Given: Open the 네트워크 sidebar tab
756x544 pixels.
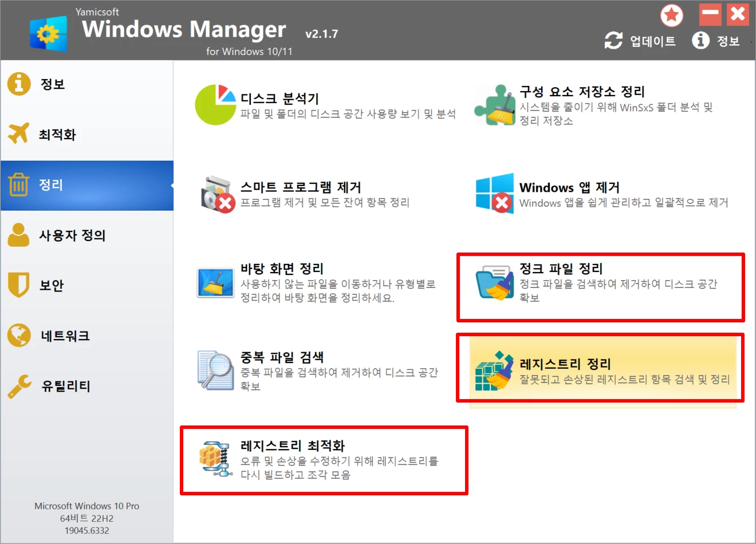Looking at the screenshot, I should pos(87,336).
